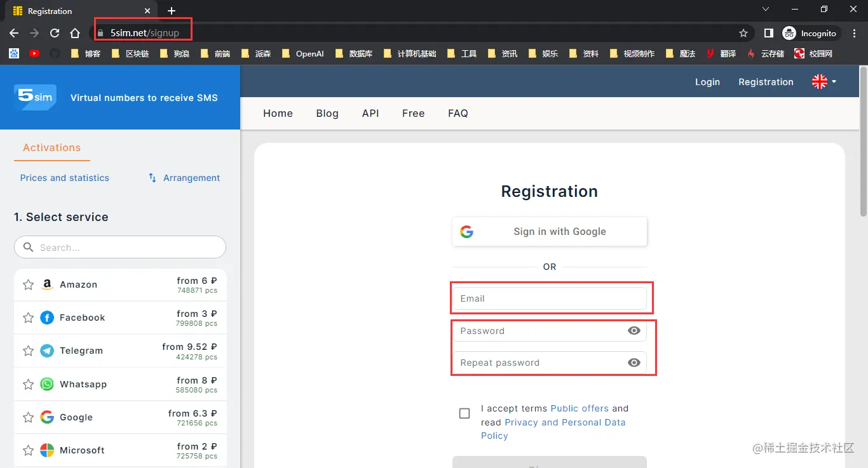Screen dimensions: 868x468
Task: Focus the Email input field
Action: (550, 298)
